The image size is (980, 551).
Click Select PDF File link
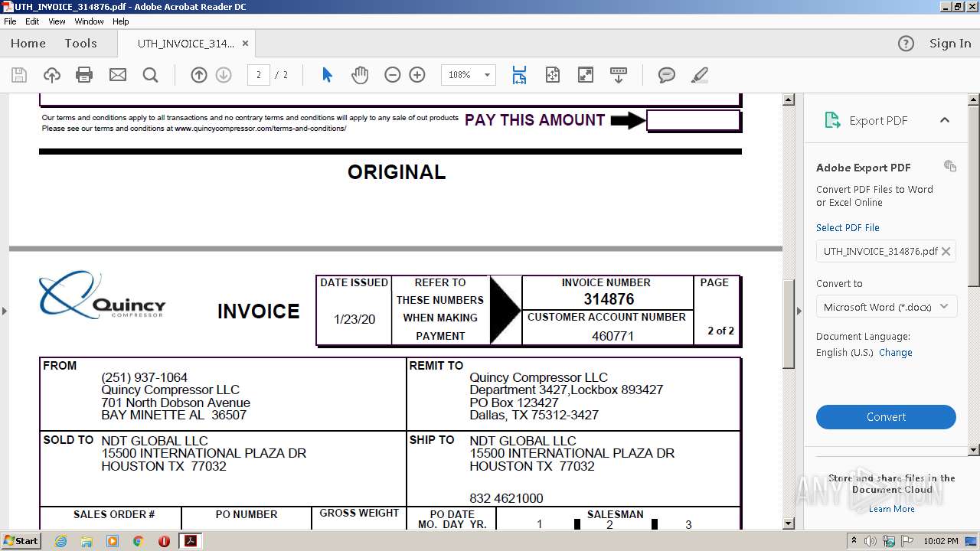pos(848,228)
